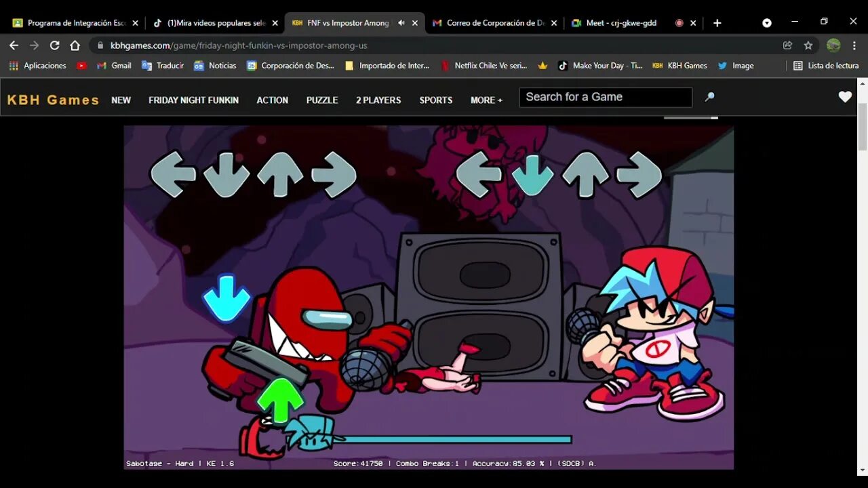This screenshot has height=488, width=868.
Task: Open the PUZZLE games category
Action: [x=321, y=100]
